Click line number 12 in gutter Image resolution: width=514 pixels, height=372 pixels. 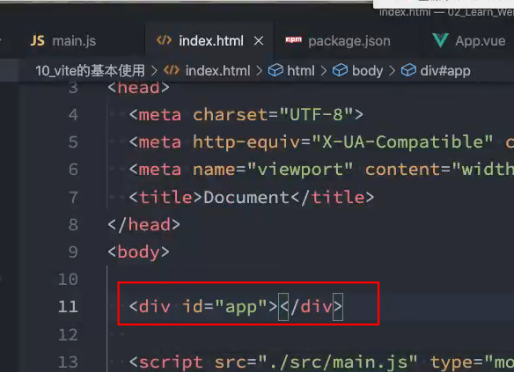coord(68,334)
